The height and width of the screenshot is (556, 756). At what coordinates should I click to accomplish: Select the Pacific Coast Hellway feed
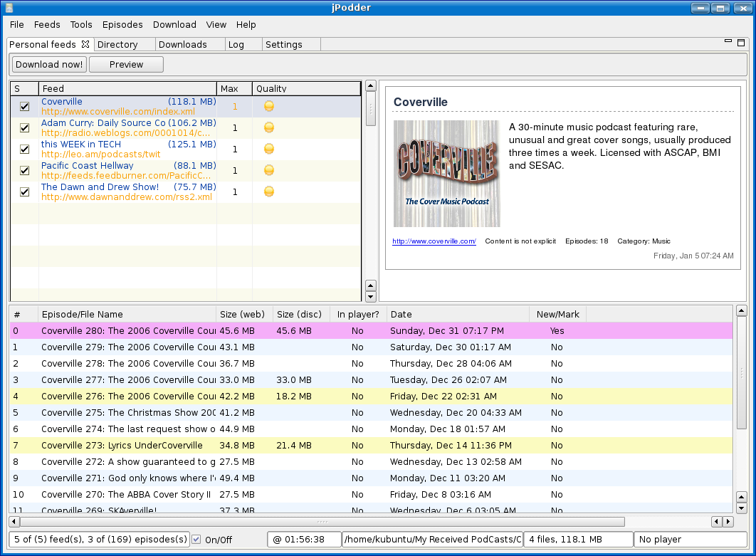(x=186, y=170)
